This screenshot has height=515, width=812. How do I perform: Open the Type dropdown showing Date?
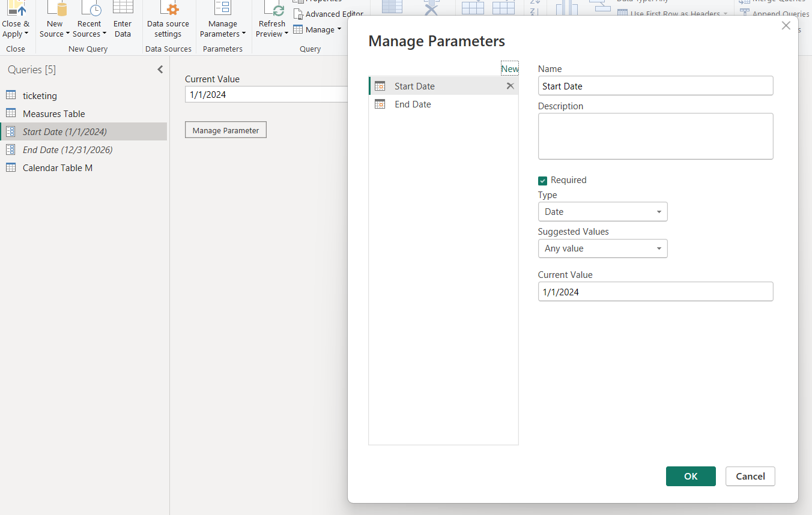point(602,212)
